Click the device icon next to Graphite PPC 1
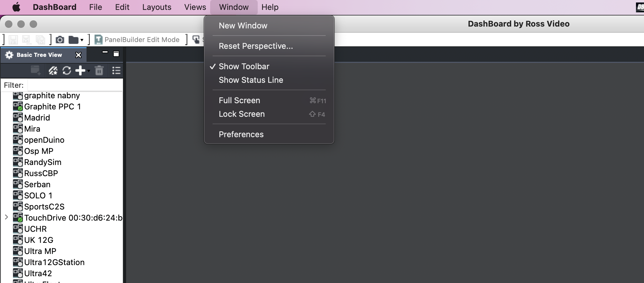Viewport: 644px width, 283px height. tap(18, 106)
